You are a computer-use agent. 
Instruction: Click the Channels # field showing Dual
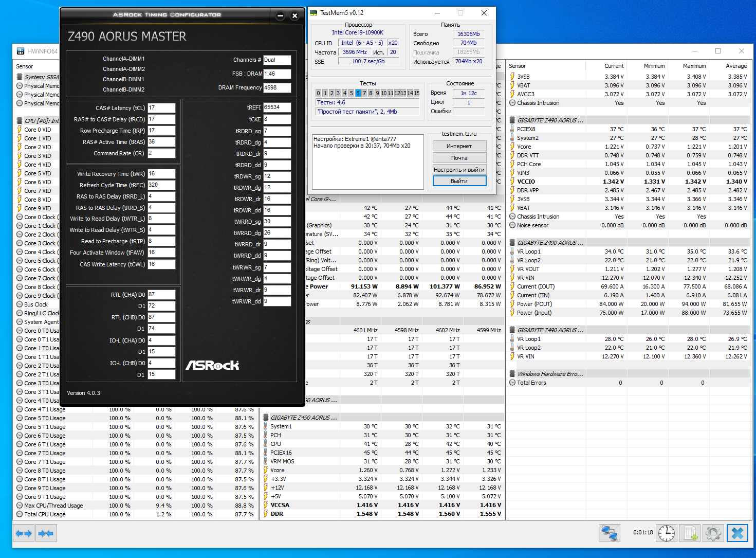pyautogui.click(x=277, y=60)
